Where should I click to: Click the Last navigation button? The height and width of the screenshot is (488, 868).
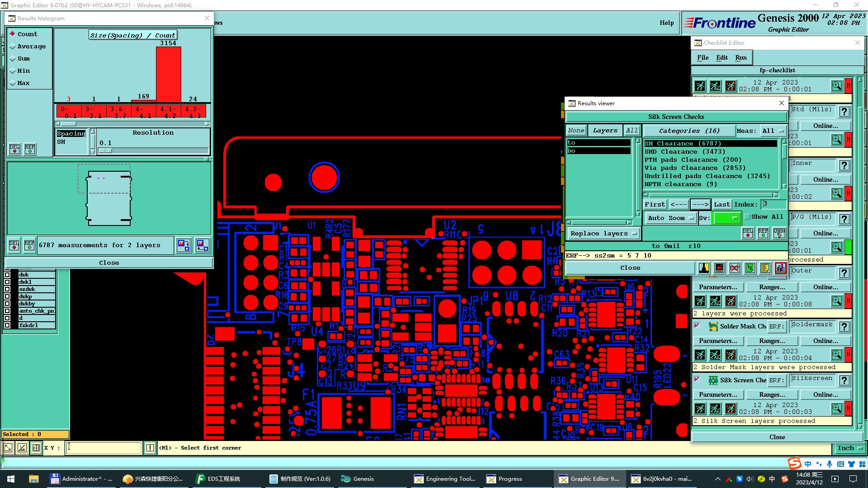pos(722,205)
